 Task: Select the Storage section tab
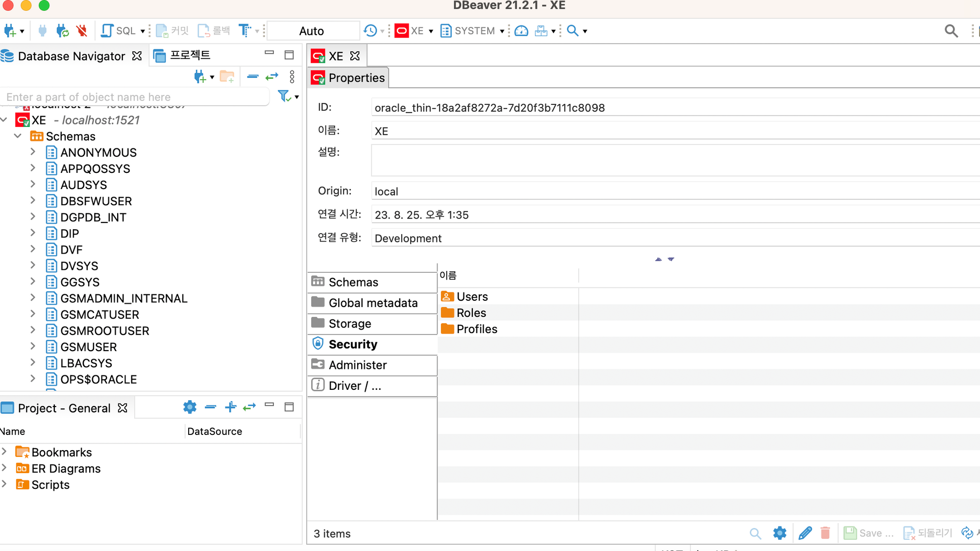[x=350, y=324]
